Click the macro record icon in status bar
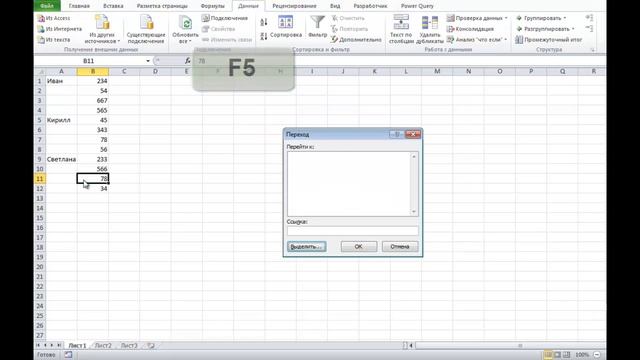The height and width of the screenshot is (360, 640). 68,355
